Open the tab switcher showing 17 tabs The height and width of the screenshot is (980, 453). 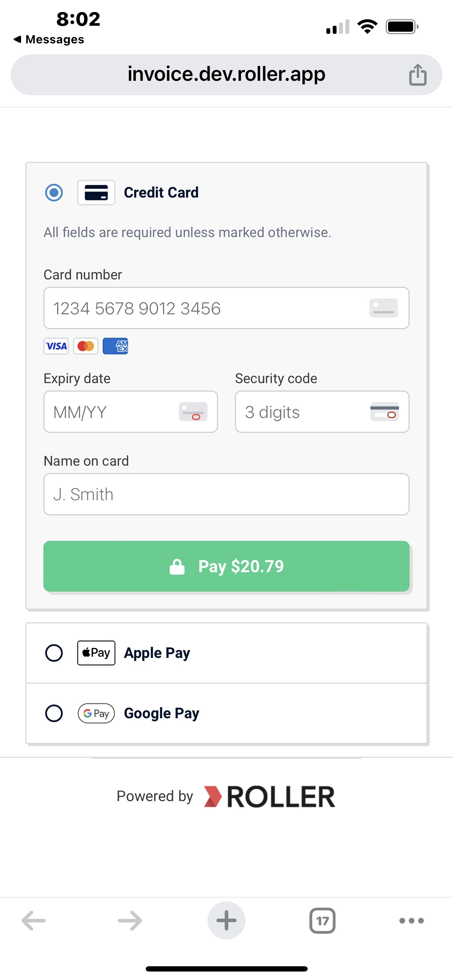tap(322, 921)
